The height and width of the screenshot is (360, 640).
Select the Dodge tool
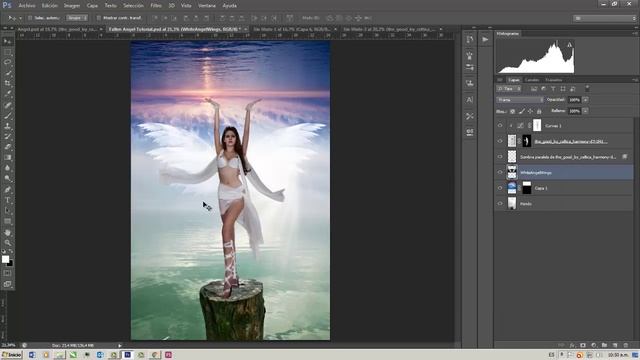pyautogui.click(x=7, y=178)
